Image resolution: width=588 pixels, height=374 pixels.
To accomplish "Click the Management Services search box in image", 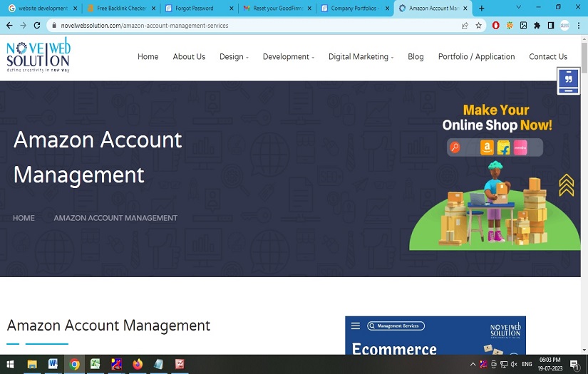I will click(x=396, y=326).
